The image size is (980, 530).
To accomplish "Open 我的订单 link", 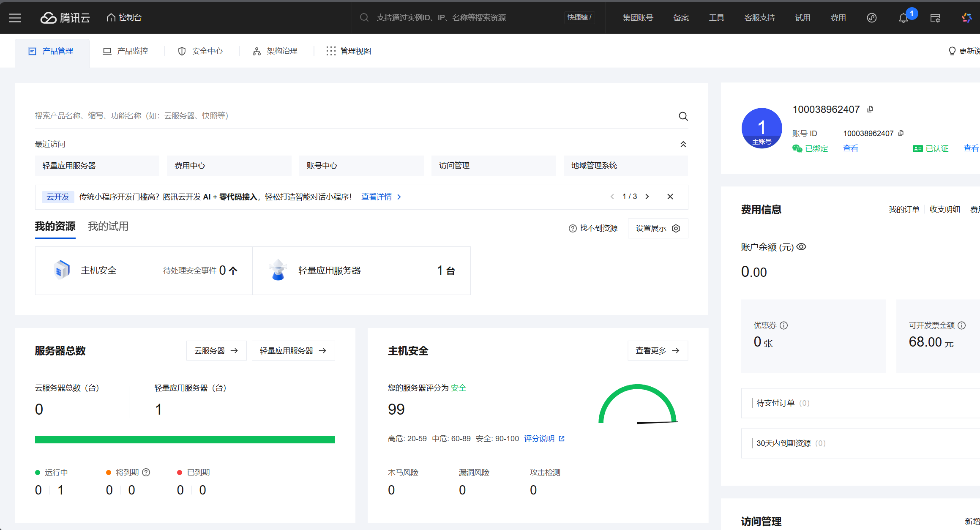I will [904, 210].
